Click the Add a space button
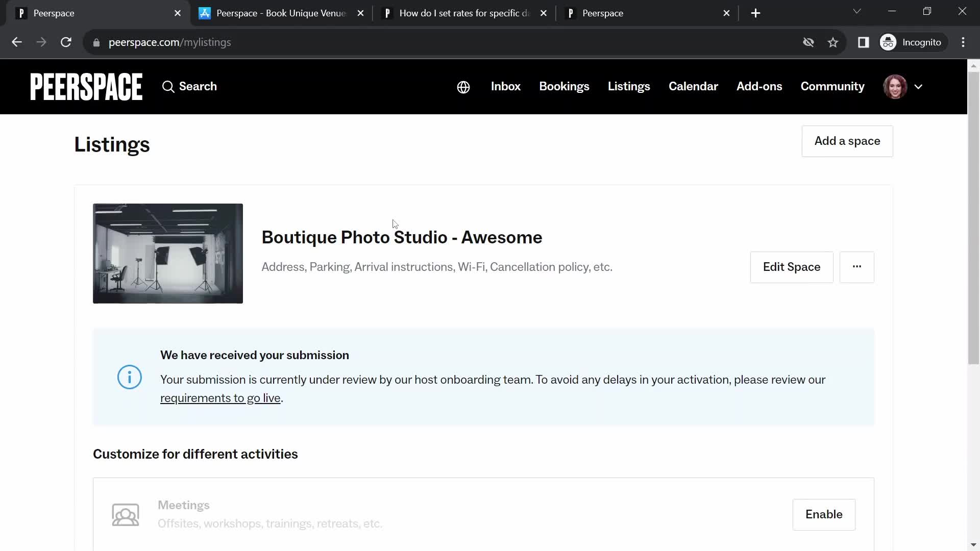The height and width of the screenshot is (551, 980). 847,141
